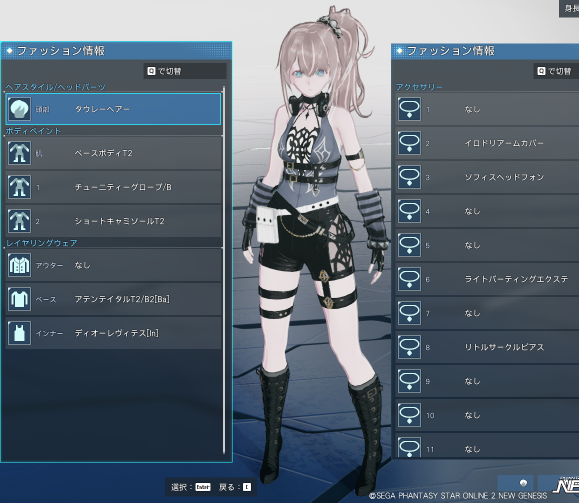
Task: Click the outerwear jacket icon in アウター row
Action: (x=19, y=265)
